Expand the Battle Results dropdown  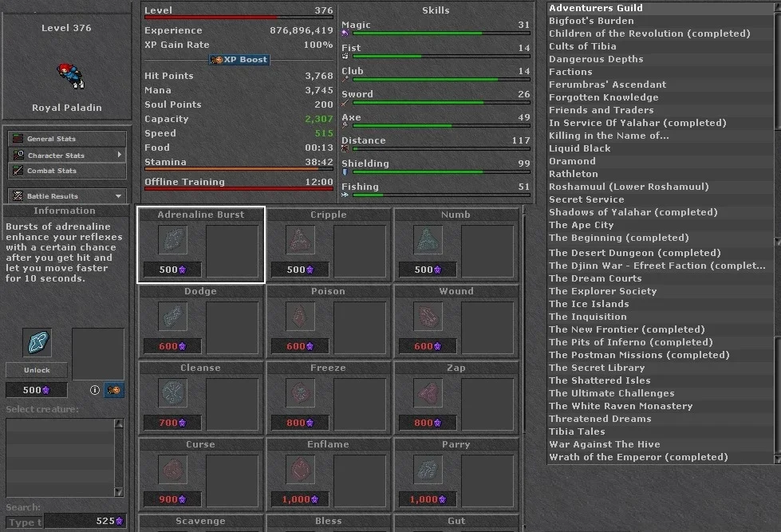67,195
